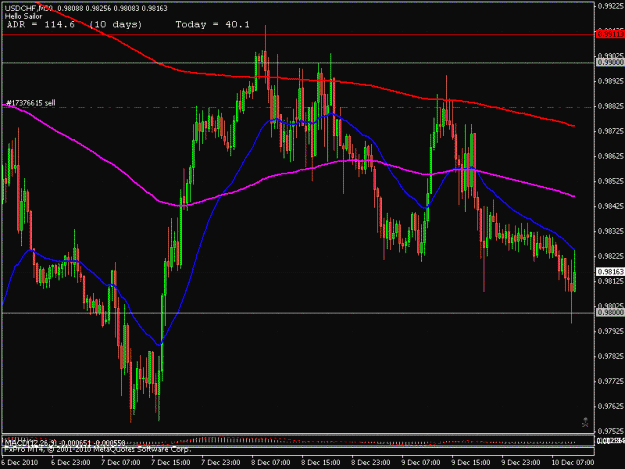Click the 'FxPro MT4' copyright text
The width and height of the screenshot is (625, 469).
97,449
